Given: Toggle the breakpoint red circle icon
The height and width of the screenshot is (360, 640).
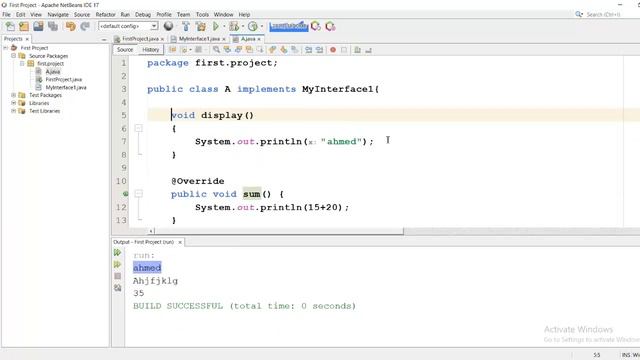Looking at the screenshot, I should [333, 50].
